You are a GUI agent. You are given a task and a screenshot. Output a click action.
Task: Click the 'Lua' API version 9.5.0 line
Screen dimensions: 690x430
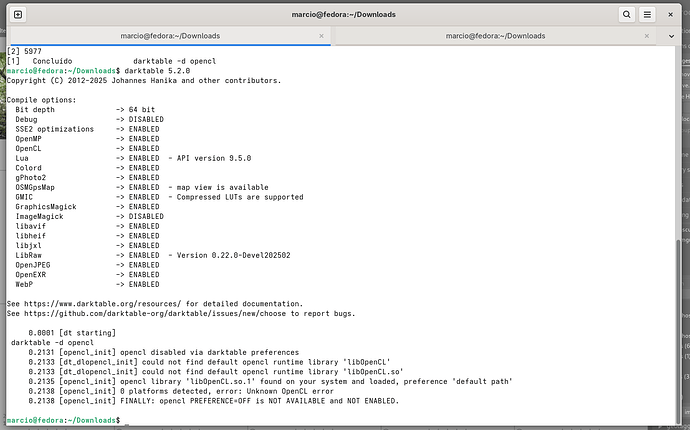[x=133, y=158]
